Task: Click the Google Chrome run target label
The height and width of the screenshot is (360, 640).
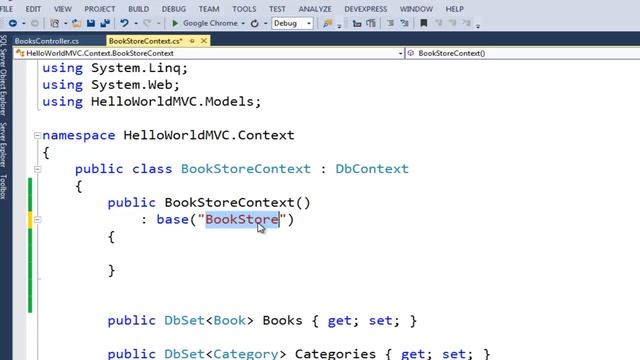Action: [210, 23]
